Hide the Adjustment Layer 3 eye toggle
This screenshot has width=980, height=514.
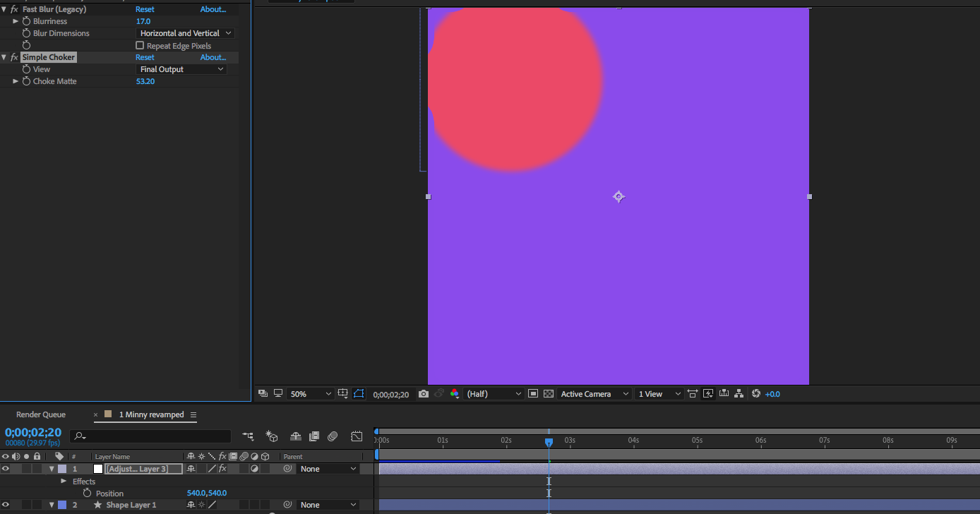6,469
